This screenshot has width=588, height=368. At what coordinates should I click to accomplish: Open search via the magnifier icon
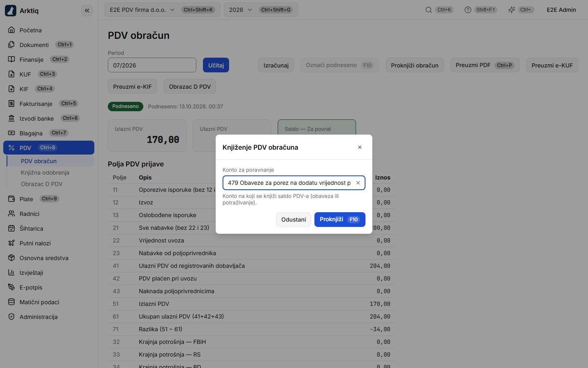(429, 10)
